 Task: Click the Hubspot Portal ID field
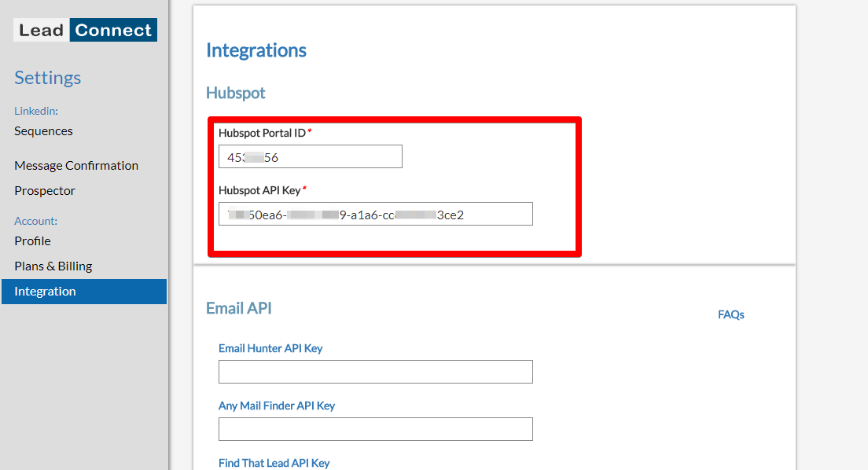pos(311,156)
